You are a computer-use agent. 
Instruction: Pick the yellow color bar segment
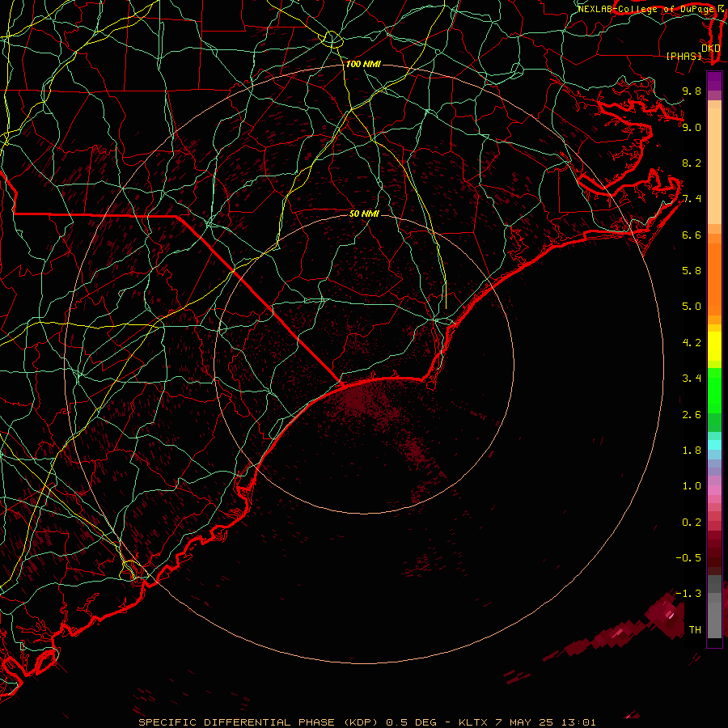pyautogui.click(x=714, y=346)
